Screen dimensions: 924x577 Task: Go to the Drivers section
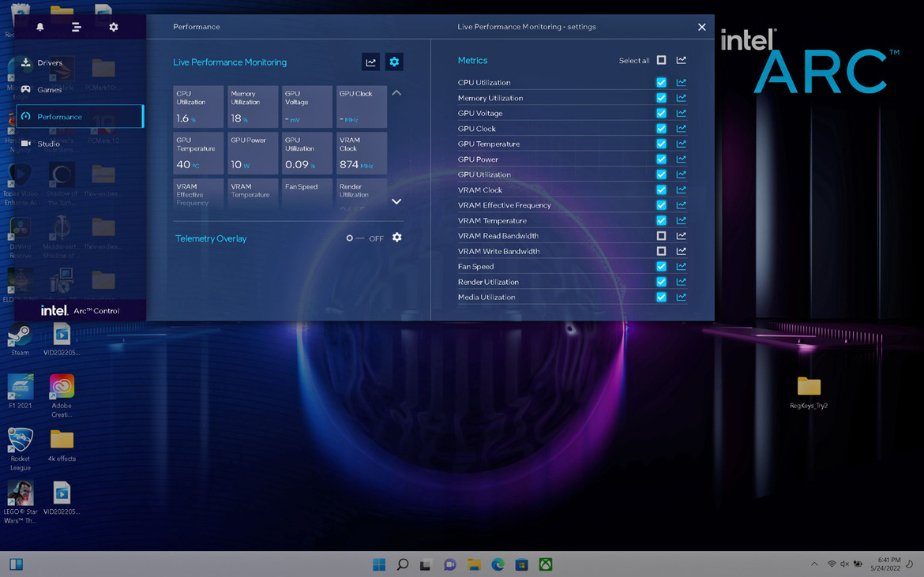pos(80,62)
